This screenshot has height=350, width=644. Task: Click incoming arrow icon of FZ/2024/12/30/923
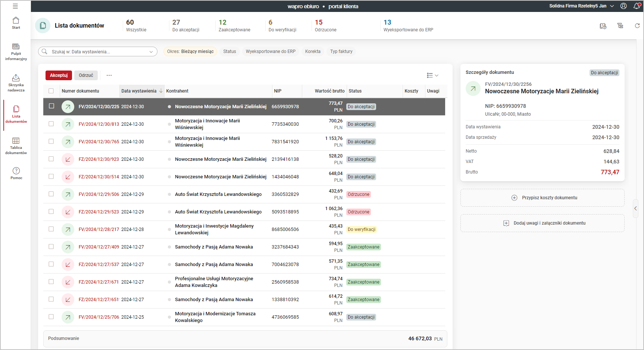(68, 159)
